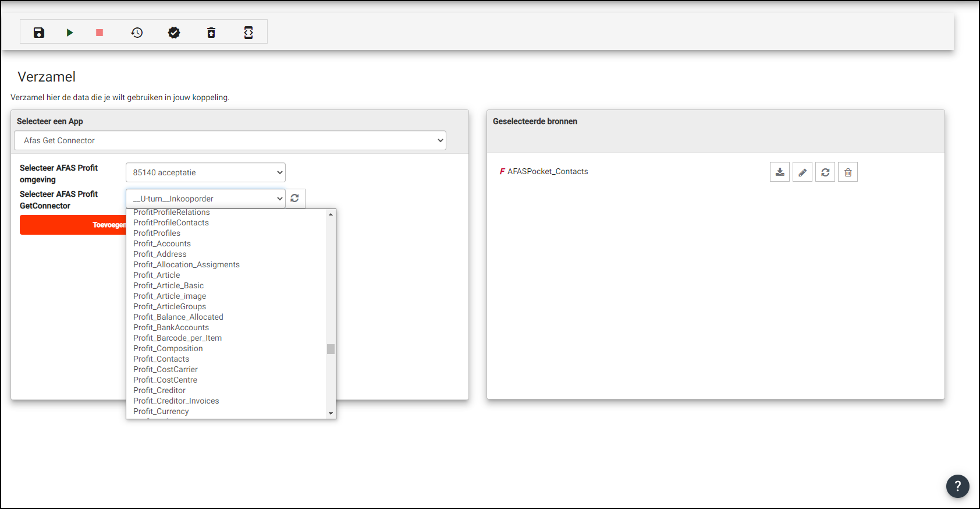Click the verified checkmark badge icon

[174, 33]
